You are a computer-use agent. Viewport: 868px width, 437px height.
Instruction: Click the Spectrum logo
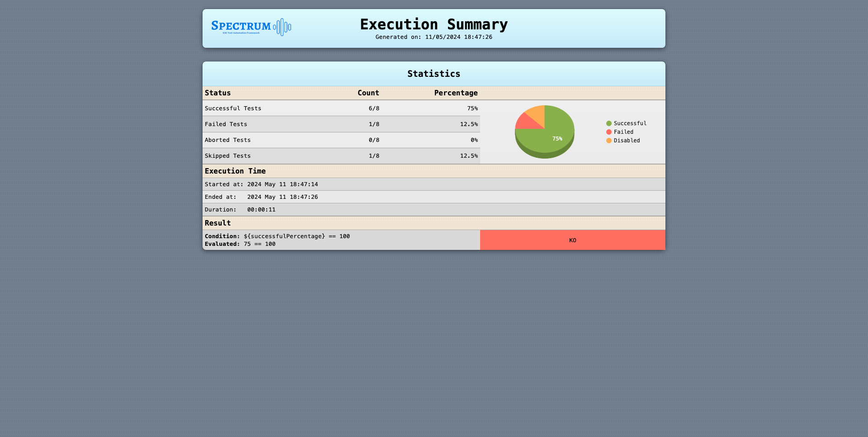point(251,27)
